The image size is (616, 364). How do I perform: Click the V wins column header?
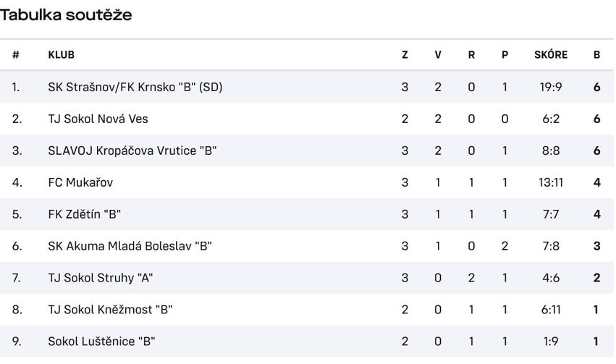click(x=438, y=55)
